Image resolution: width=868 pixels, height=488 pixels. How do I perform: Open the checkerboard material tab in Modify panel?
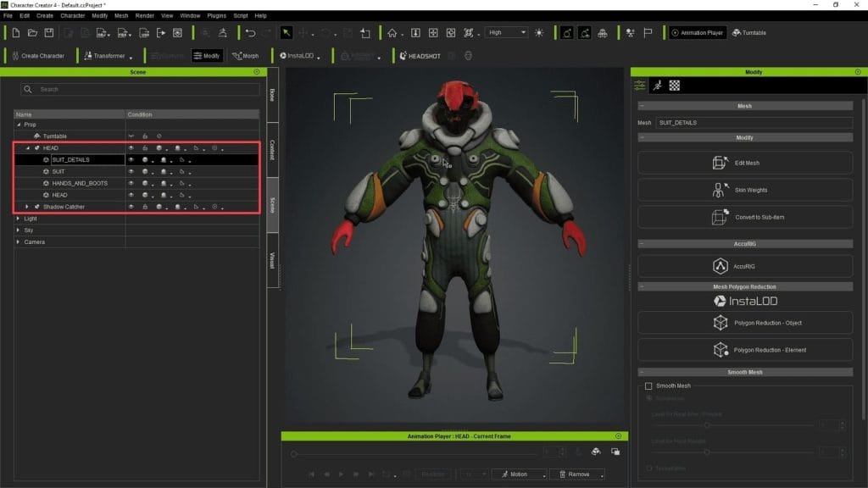674,86
